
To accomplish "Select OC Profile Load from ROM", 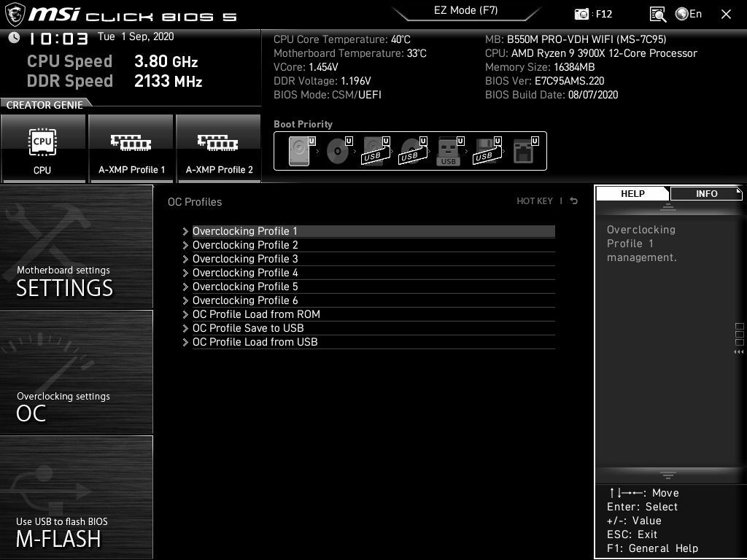I will (373, 314).
